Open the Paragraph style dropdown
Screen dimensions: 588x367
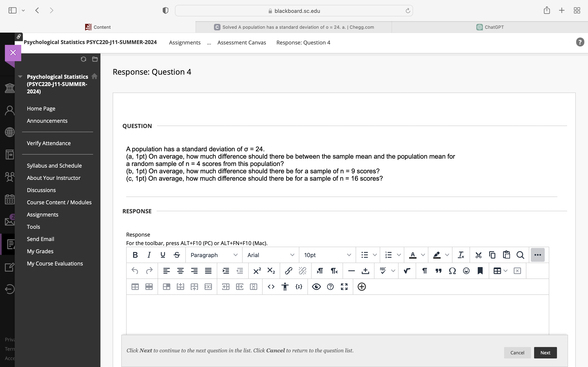[x=213, y=255]
